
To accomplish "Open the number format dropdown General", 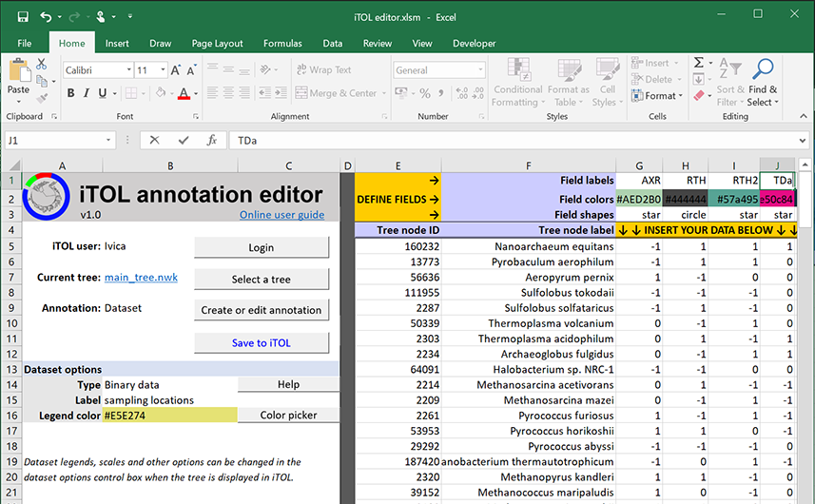I will click(480, 69).
